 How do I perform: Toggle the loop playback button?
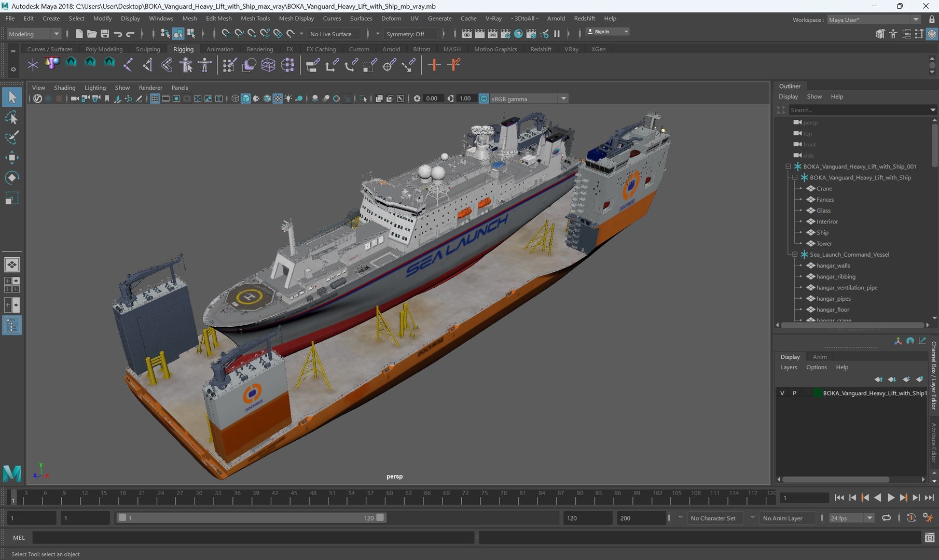pos(887,517)
